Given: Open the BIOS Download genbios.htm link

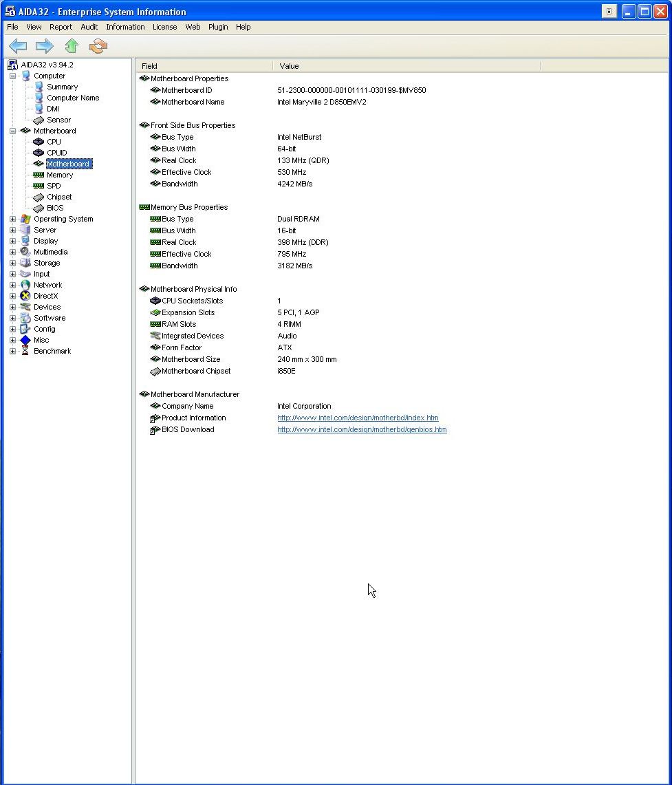Looking at the screenshot, I should (x=362, y=429).
